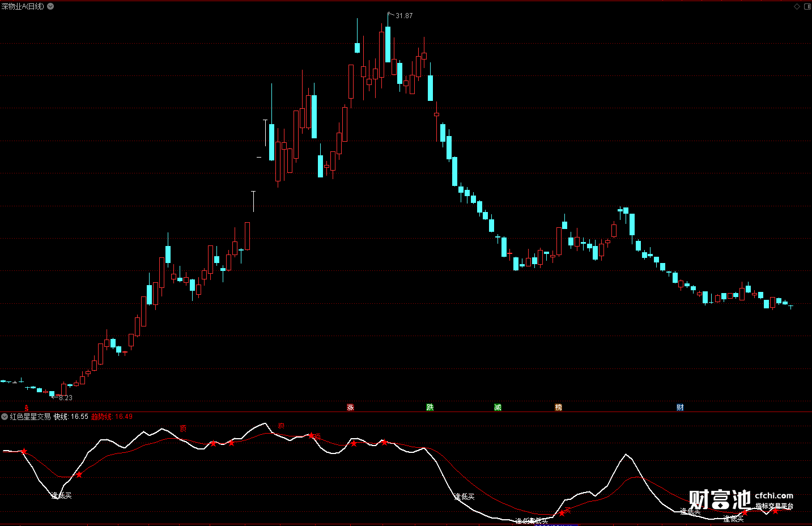Viewport: 812px width, 526px height.
Task: Click the 8.23 low price label
Action: point(66,398)
